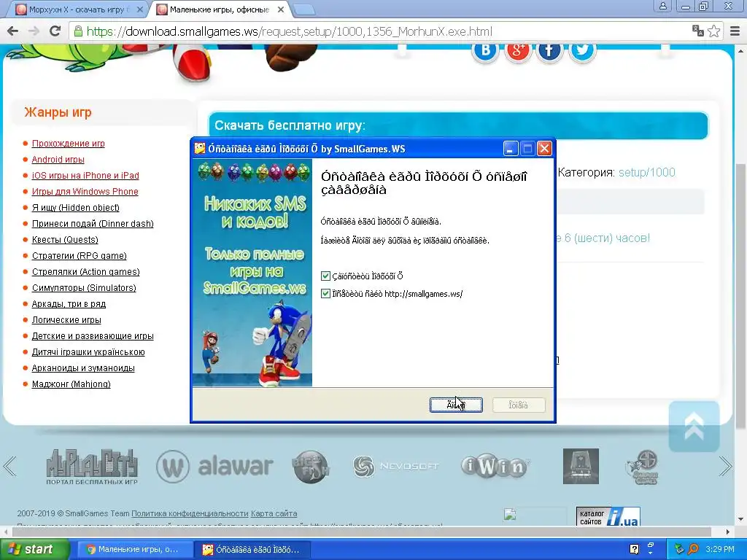Viewport: 747px width, 560px height.
Task: Show previous partner logos with left arrow
Action: click(10, 466)
